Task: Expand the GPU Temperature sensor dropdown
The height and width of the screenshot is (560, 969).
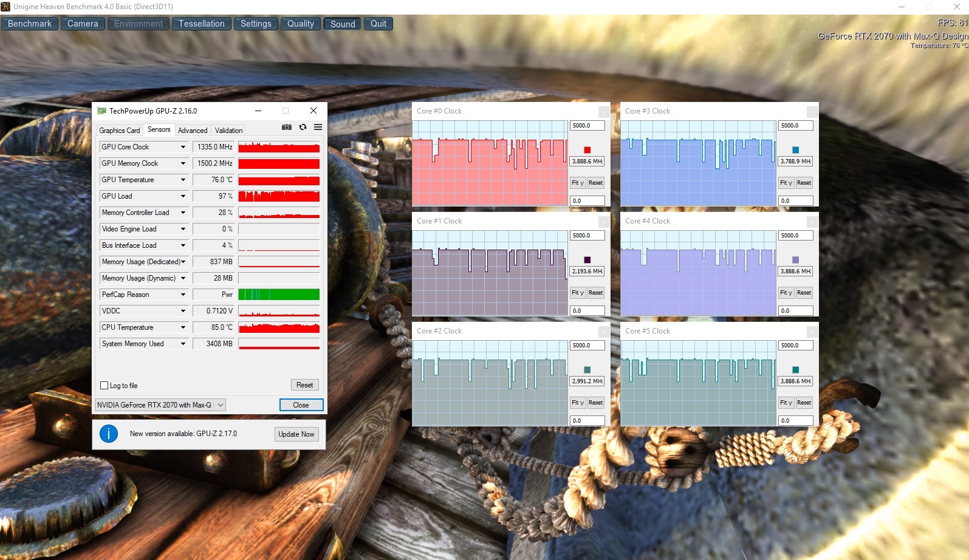Action: pos(183,180)
